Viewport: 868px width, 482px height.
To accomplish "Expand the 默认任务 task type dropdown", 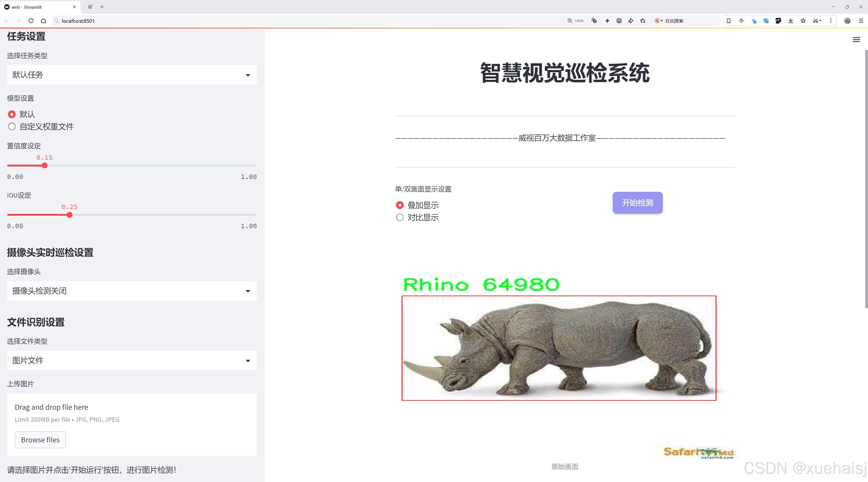I will click(132, 75).
